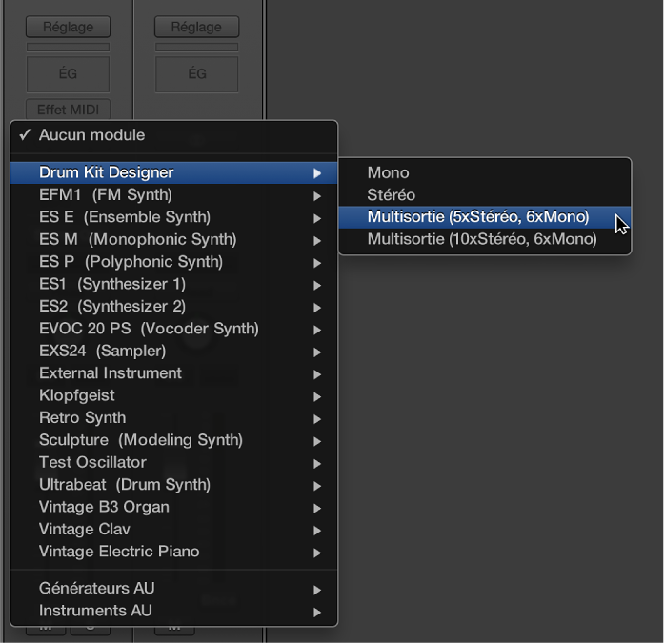Screen dimensions: 665x644
Task: Select Test Oscillator entry
Action: tap(174, 463)
